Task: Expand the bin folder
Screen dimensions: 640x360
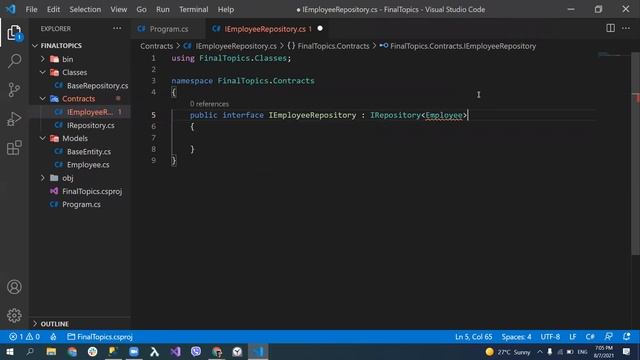Action: tap(43, 59)
